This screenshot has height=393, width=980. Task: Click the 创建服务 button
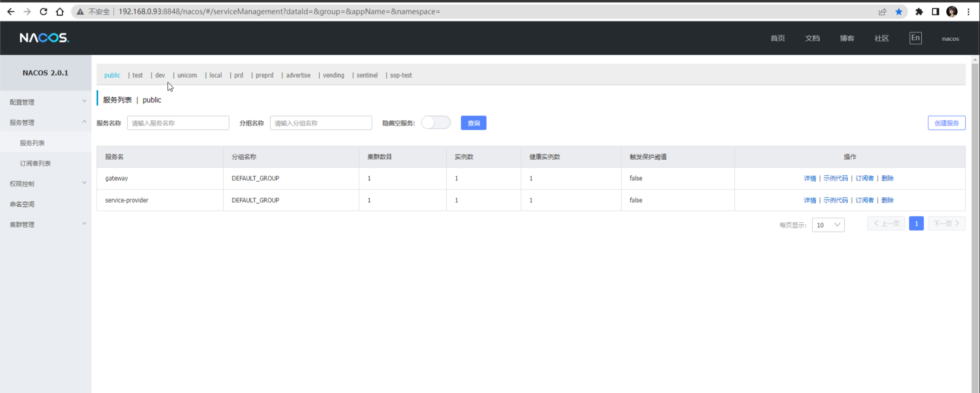(946, 123)
